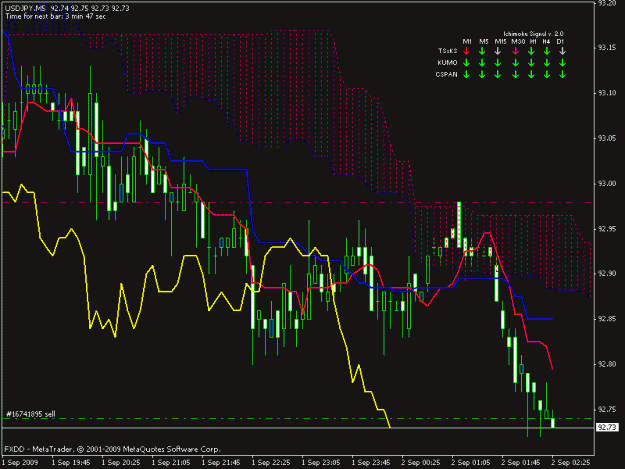Click the CSPAN signal arrow for M15
The image size is (625, 469).
498,74
